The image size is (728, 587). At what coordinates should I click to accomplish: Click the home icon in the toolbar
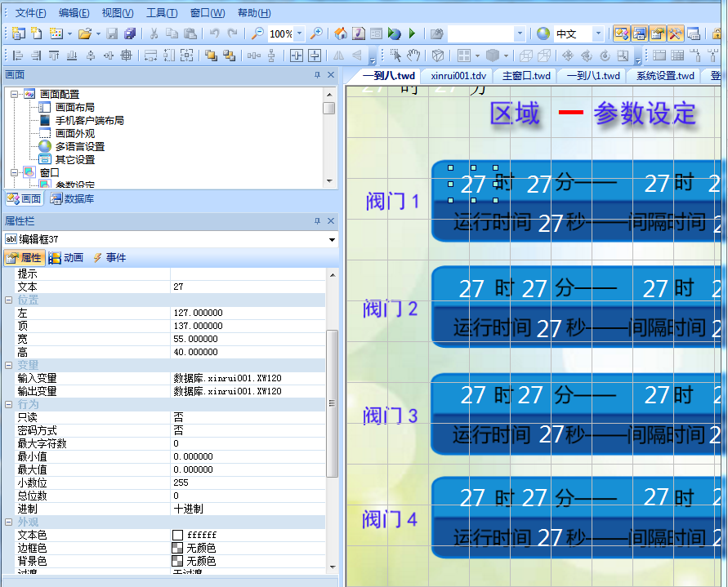pos(341,33)
